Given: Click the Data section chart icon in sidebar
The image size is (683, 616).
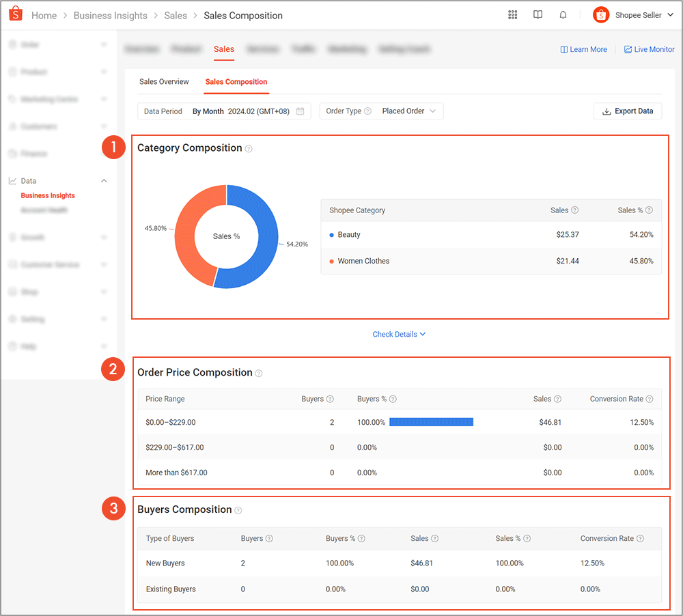Looking at the screenshot, I should coord(14,180).
